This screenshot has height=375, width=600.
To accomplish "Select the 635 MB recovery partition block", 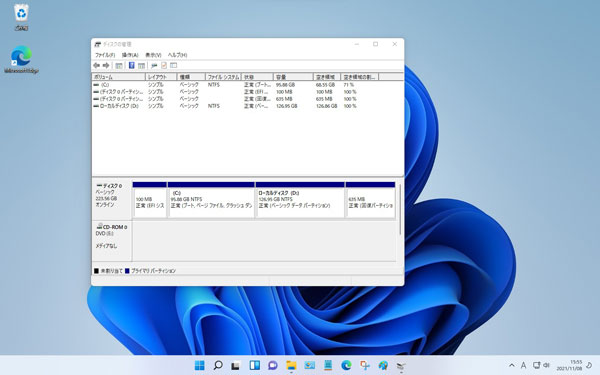I will coord(370,200).
